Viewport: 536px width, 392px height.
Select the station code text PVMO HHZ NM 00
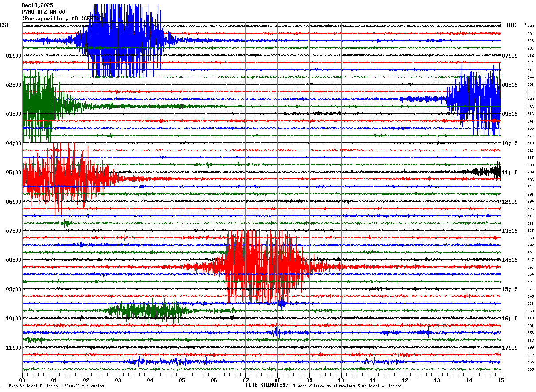tap(43, 12)
